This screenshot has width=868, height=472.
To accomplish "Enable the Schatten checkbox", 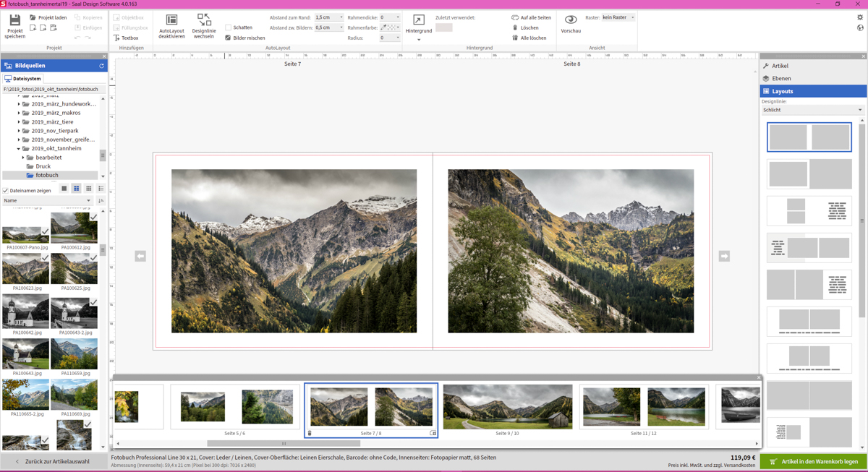I will (x=229, y=27).
